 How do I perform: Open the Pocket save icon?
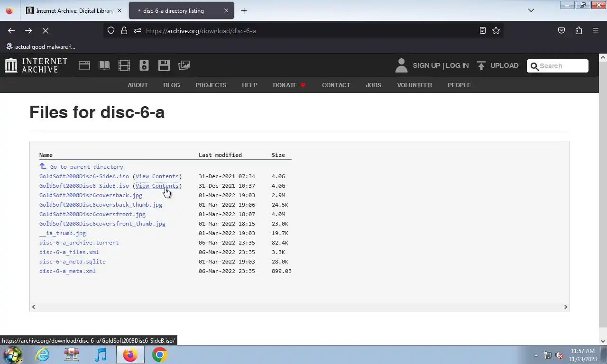[561, 30]
